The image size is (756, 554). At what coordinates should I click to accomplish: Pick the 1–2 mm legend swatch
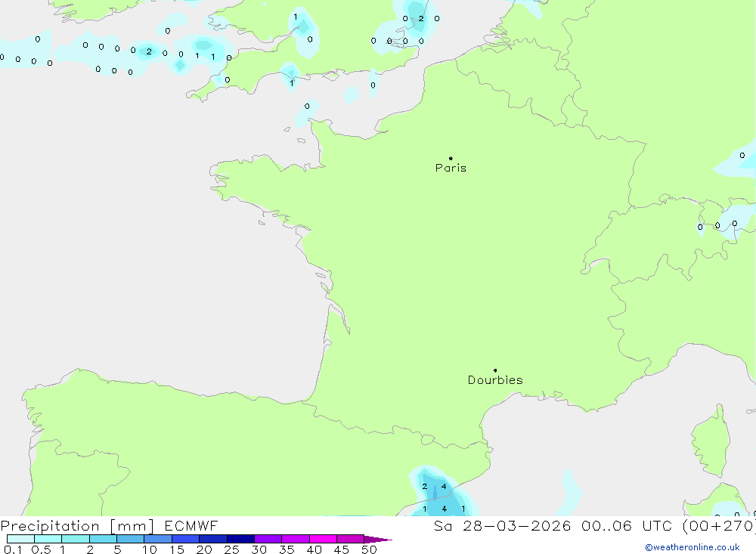pyautogui.click(x=76, y=539)
